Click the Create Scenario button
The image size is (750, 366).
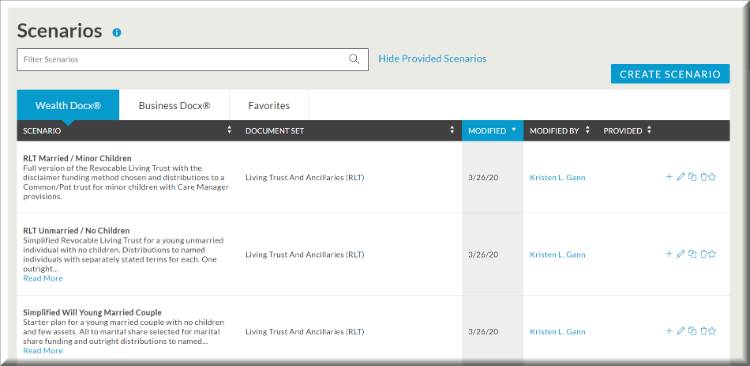670,74
